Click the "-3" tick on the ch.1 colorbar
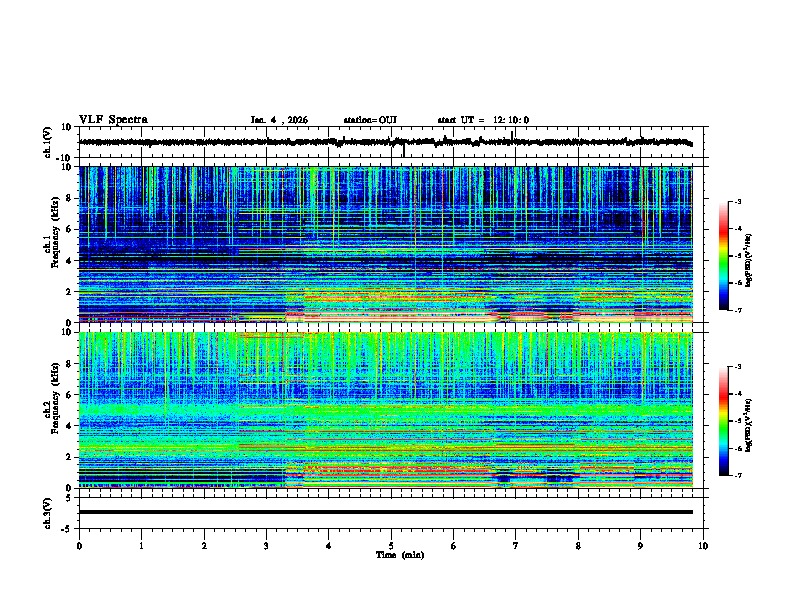 (738, 201)
